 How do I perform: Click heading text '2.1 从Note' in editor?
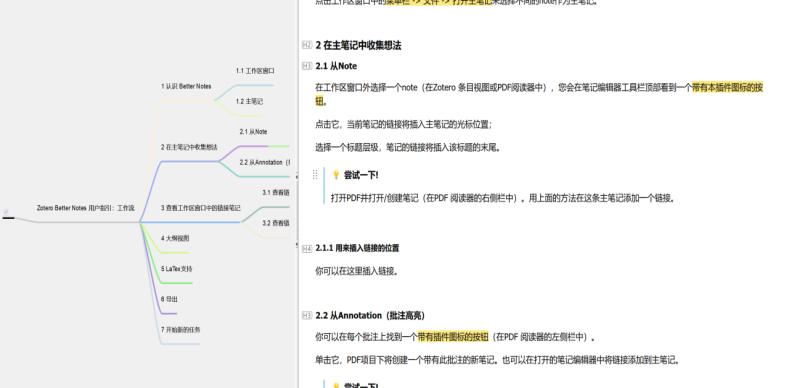pyautogui.click(x=336, y=66)
